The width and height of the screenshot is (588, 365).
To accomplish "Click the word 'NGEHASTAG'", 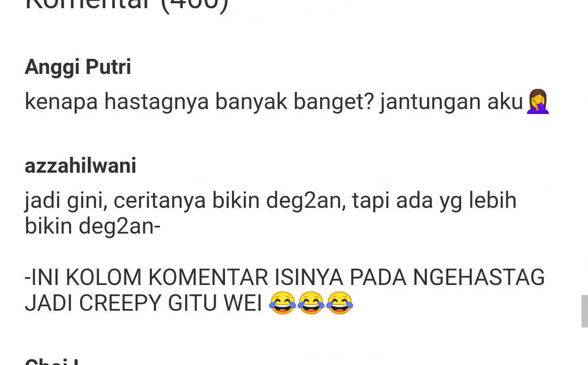I will point(479,277).
